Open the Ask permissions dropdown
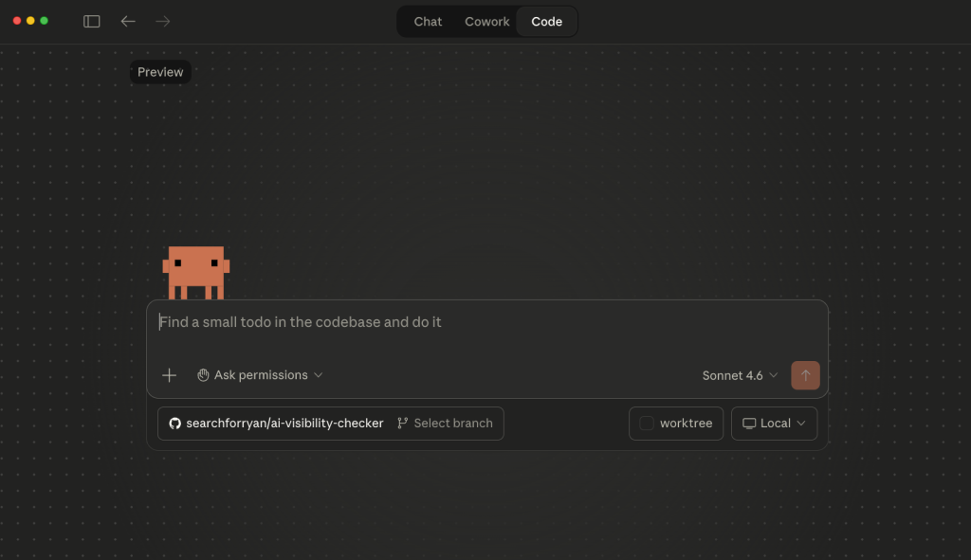 pos(261,375)
